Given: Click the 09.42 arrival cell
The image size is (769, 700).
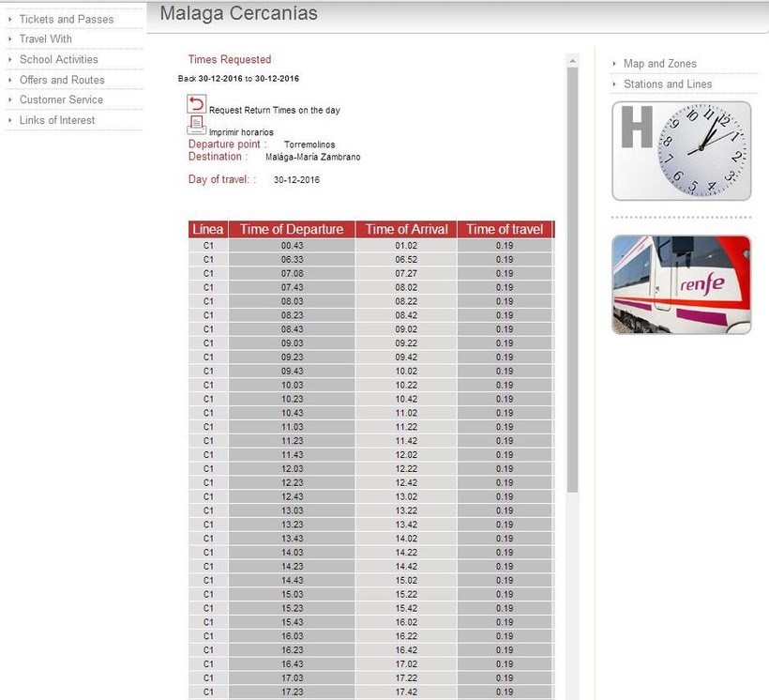Looking at the screenshot, I should pos(407,357).
